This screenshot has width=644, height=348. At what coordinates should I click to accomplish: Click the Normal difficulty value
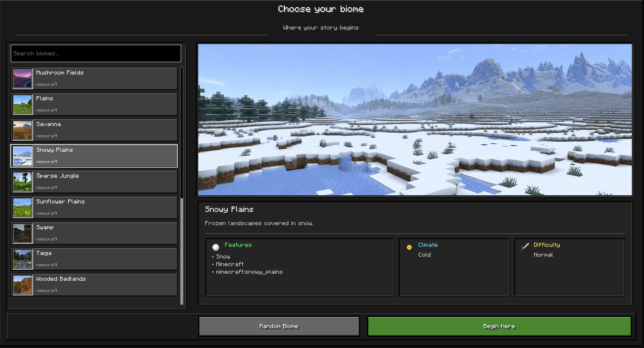tap(543, 255)
